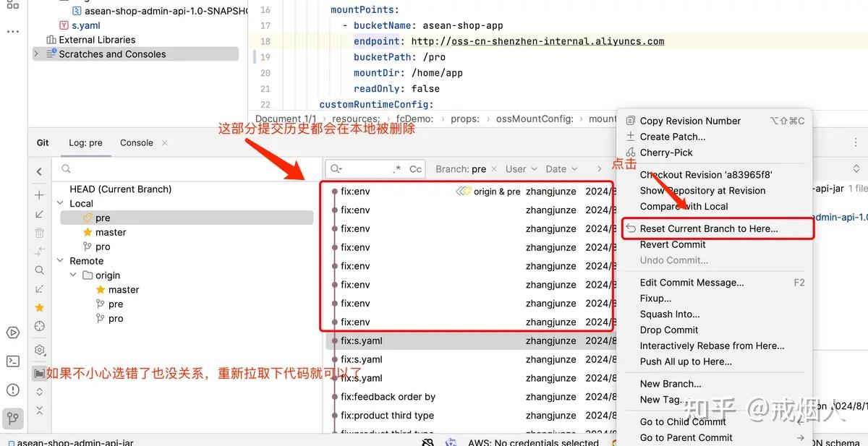Viewport: 868px width, 446px height.
Task: Click the Fetch All Remotes globe icon
Action: pos(40,326)
